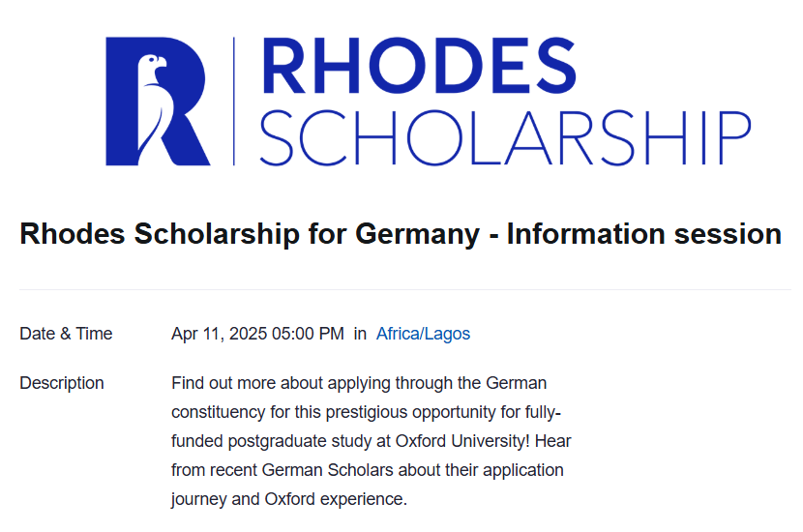The width and height of the screenshot is (803, 532).
Task: Click the line starting constituency for this
Action: point(366,412)
